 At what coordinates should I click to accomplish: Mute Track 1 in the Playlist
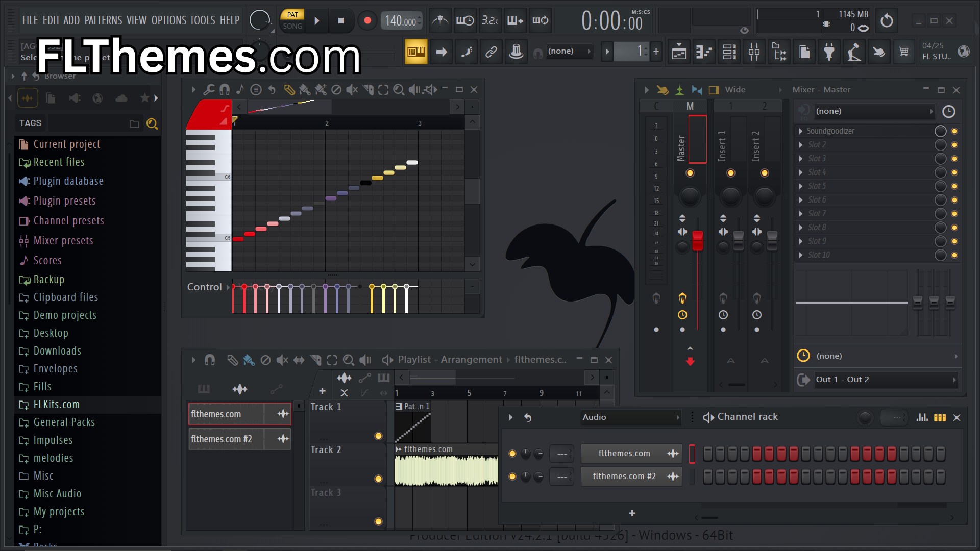click(378, 436)
